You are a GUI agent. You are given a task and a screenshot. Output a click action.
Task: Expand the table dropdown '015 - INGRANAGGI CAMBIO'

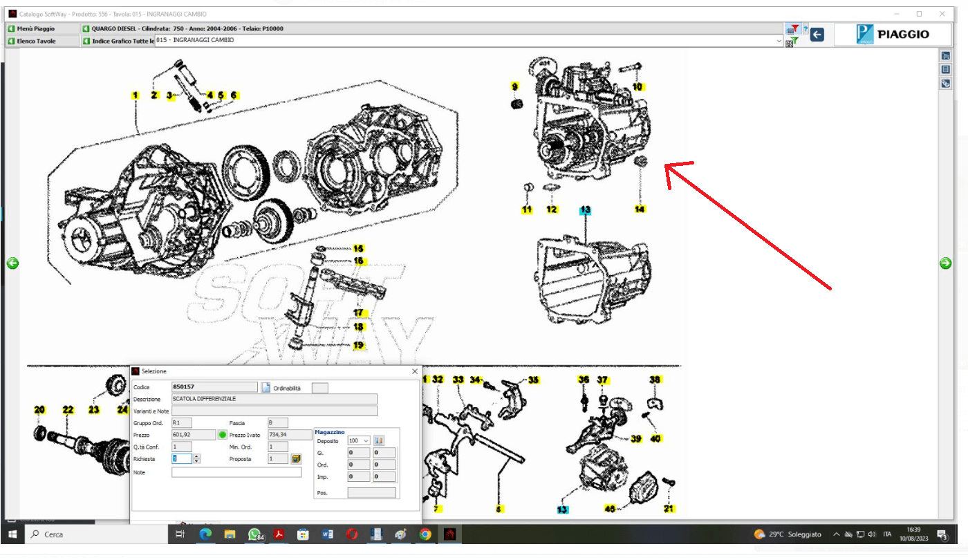coord(779,41)
